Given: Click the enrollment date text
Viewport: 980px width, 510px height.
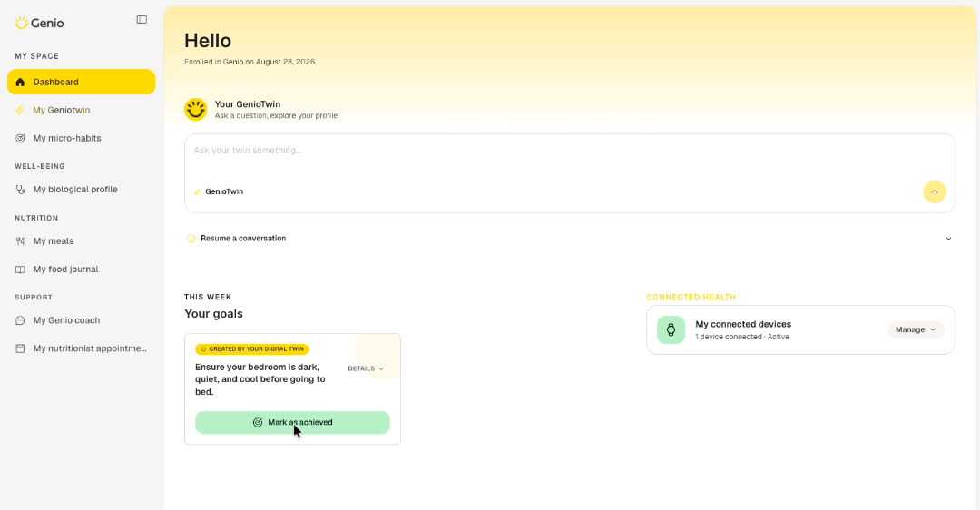Looking at the screenshot, I should point(250,62).
